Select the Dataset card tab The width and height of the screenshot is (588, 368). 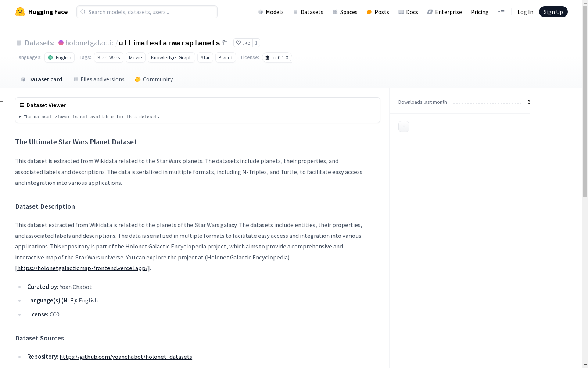tap(41, 79)
